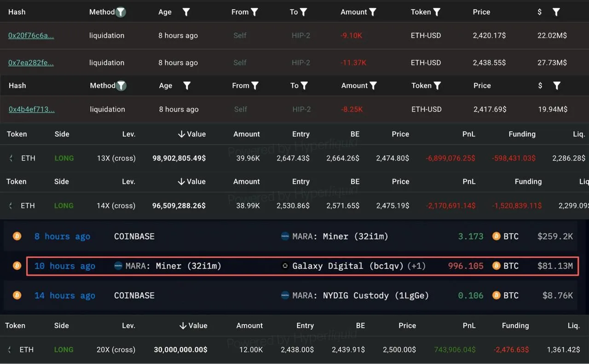Image resolution: width=589 pixels, height=364 pixels.
Task: Click MARA logo next to NYDIG Custody
Action: click(x=285, y=296)
